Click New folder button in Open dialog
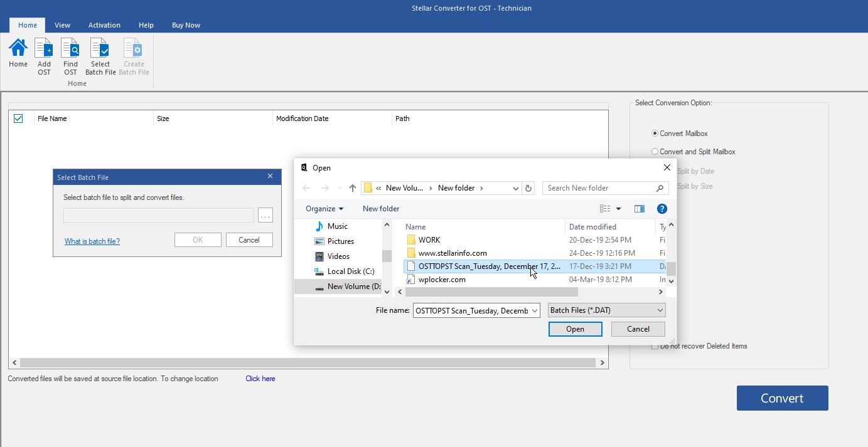The image size is (868, 447). (x=381, y=209)
